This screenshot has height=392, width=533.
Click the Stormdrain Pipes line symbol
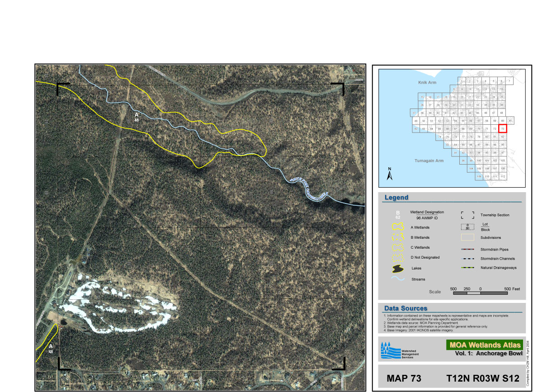point(467,249)
